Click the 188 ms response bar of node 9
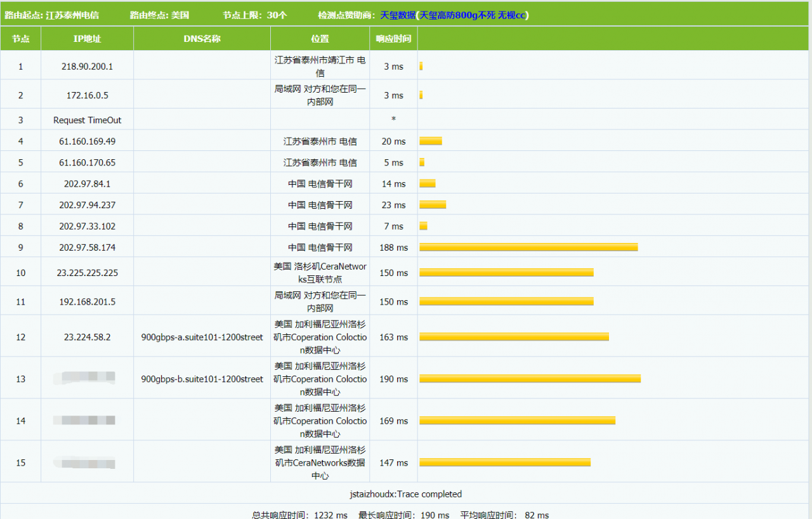The width and height of the screenshot is (812, 519). (527, 247)
